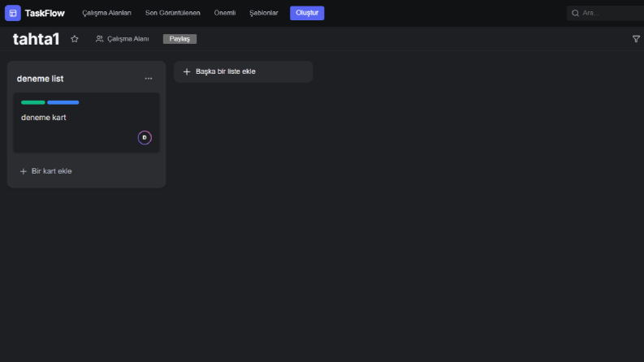644x362 pixels.
Task: Click the Oluştur button
Action: coord(307,13)
